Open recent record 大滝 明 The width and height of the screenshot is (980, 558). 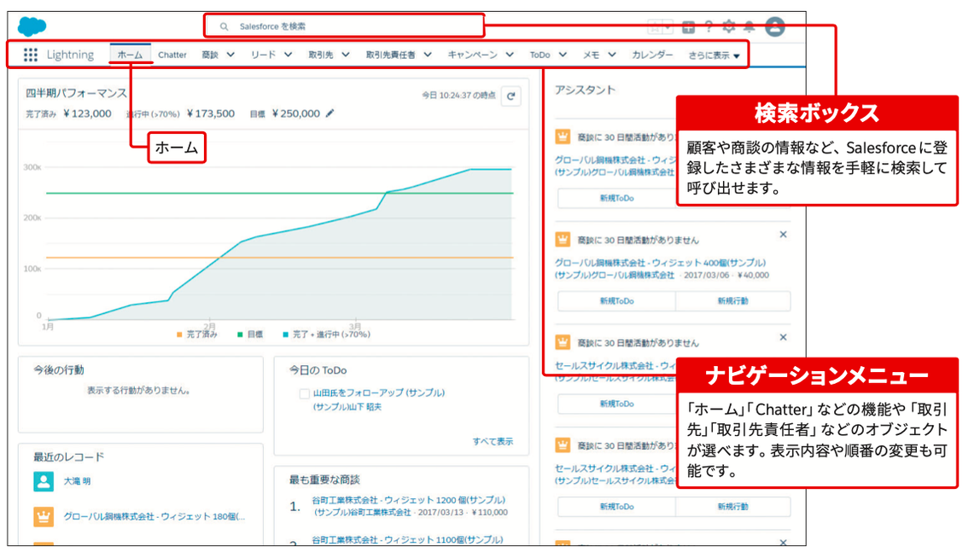[77, 481]
